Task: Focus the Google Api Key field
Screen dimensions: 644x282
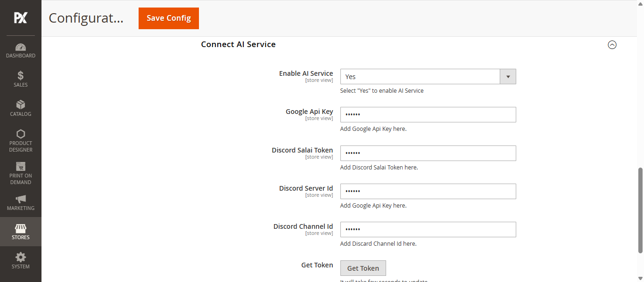Action: (428, 114)
